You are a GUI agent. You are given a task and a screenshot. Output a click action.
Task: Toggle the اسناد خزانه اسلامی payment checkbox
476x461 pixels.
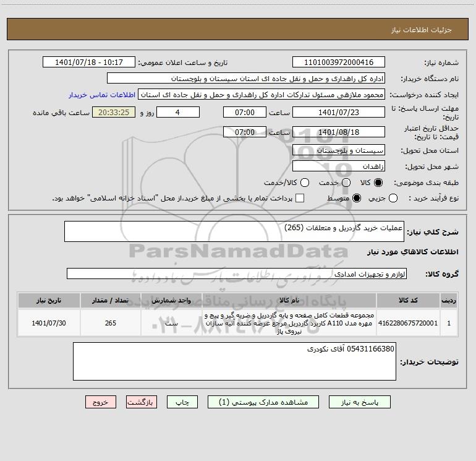click(x=300, y=198)
